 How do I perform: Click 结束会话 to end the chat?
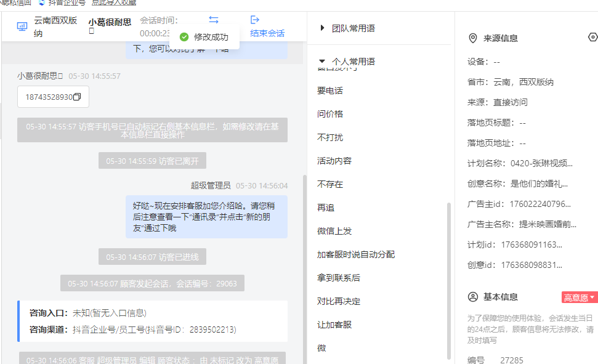tap(267, 33)
